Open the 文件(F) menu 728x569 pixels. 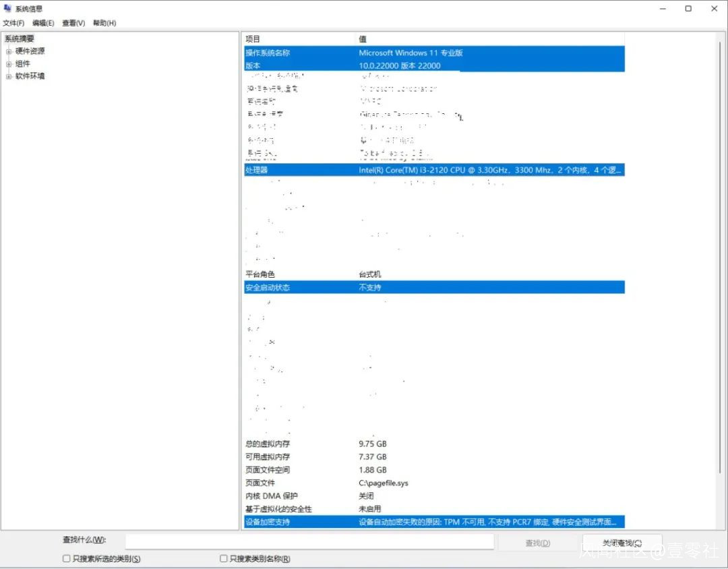pos(13,23)
